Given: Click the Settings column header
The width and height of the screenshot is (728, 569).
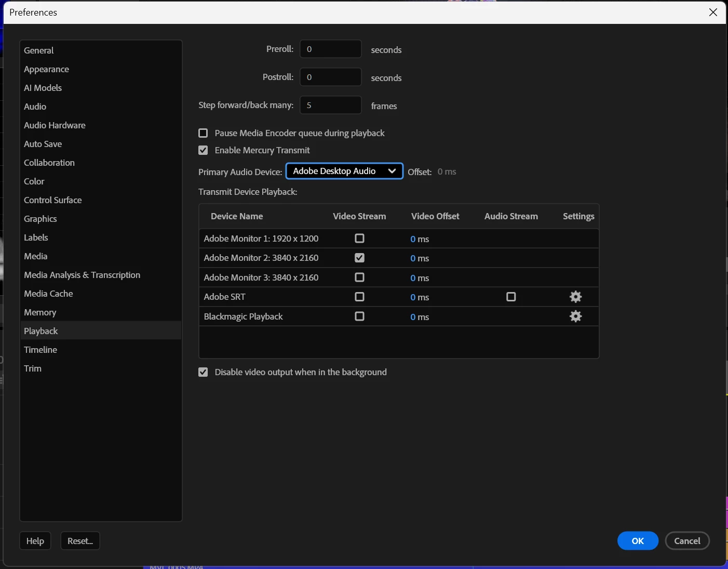Looking at the screenshot, I should click(578, 216).
